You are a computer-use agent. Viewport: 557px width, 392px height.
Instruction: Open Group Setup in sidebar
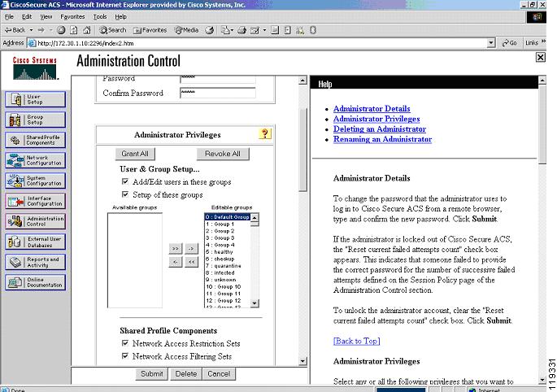(36, 120)
